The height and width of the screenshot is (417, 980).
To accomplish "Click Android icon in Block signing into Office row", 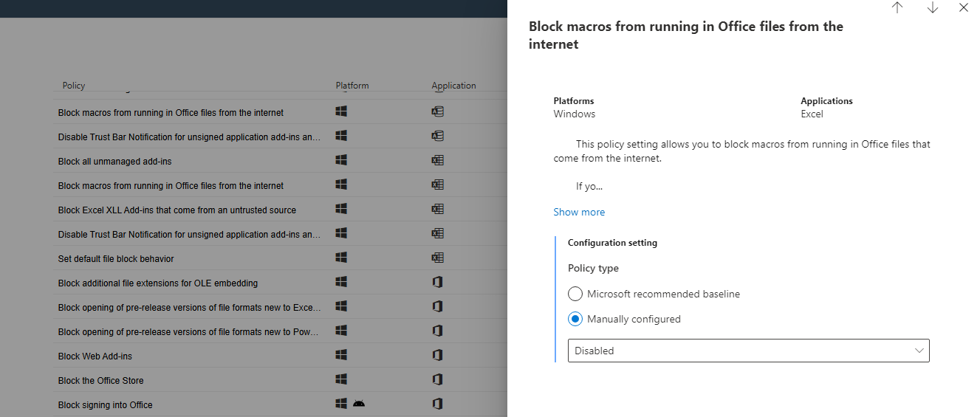I will (359, 404).
